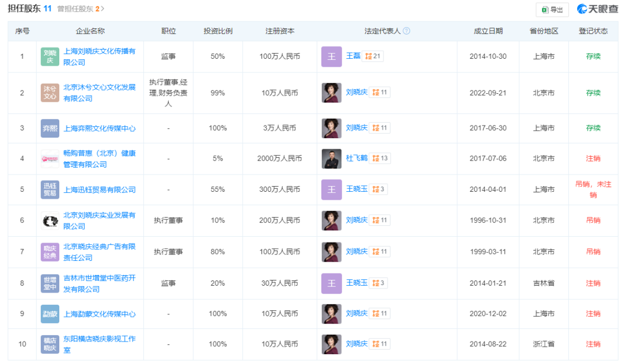Click the 投资比例 column header
The image size is (622, 364).
click(x=218, y=31)
